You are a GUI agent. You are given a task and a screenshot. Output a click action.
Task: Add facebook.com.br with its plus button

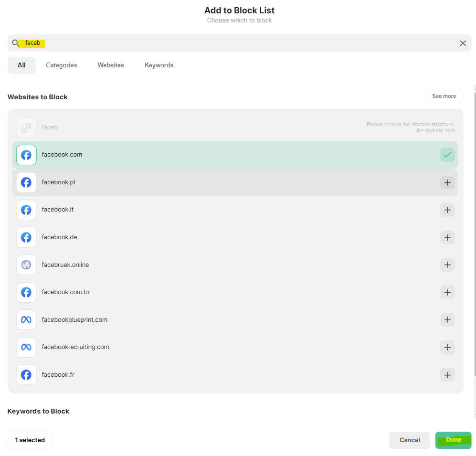[x=447, y=292]
